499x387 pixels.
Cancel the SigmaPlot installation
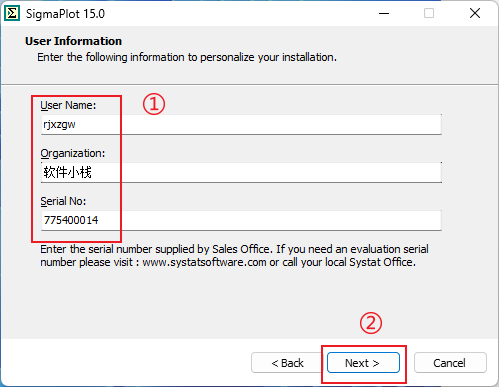click(450, 363)
